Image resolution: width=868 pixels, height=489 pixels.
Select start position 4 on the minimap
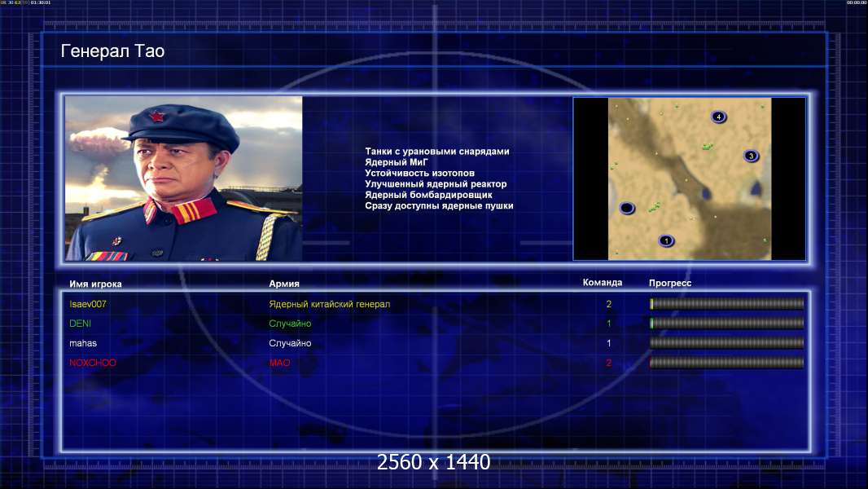[718, 117]
